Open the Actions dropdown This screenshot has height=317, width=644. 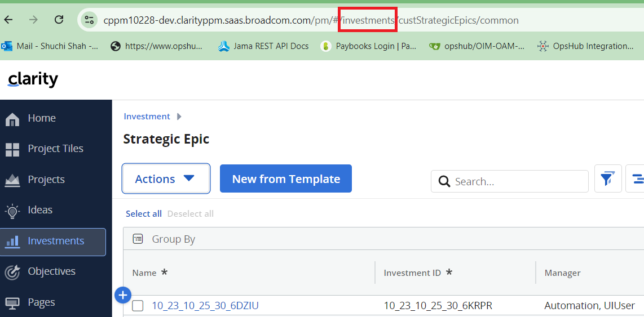(x=166, y=179)
